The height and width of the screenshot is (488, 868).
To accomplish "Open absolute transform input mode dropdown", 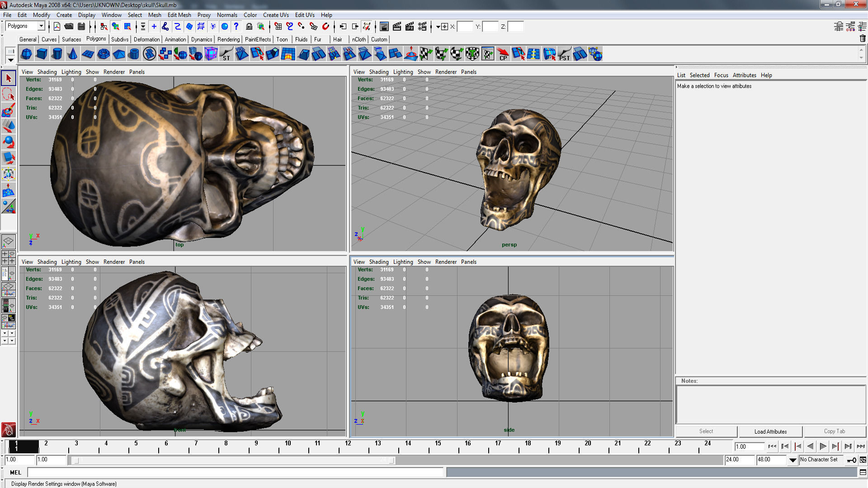I will [438, 27].
